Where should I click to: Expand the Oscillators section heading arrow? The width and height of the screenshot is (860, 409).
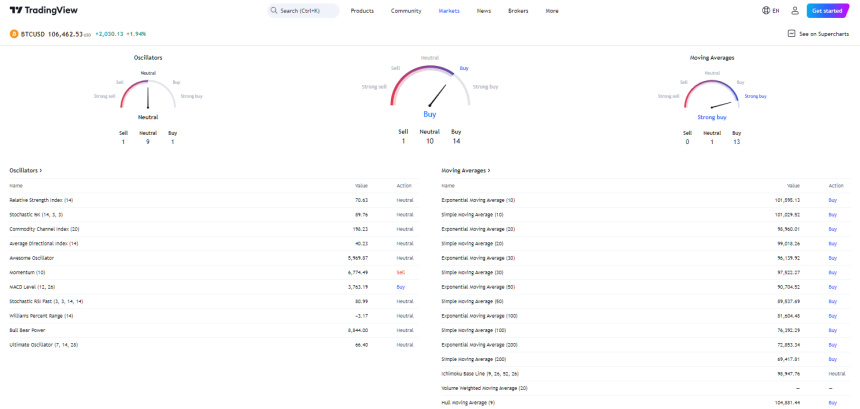(x=41, y=171)
